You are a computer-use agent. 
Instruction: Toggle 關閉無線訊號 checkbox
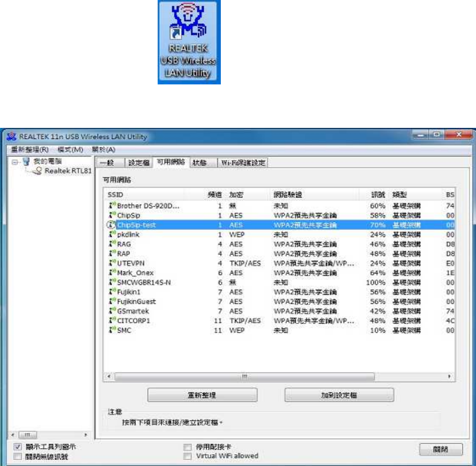coord(18,456)
